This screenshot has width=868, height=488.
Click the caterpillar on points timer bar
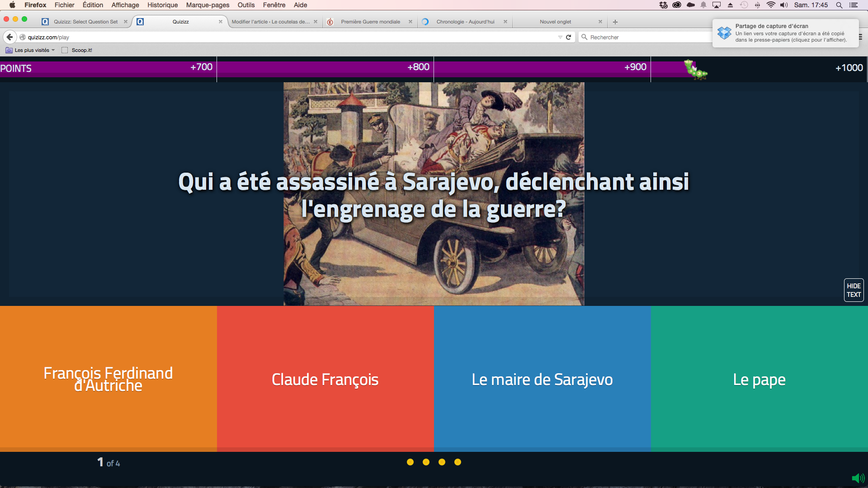pyautogui.click(x=695, y=70)
